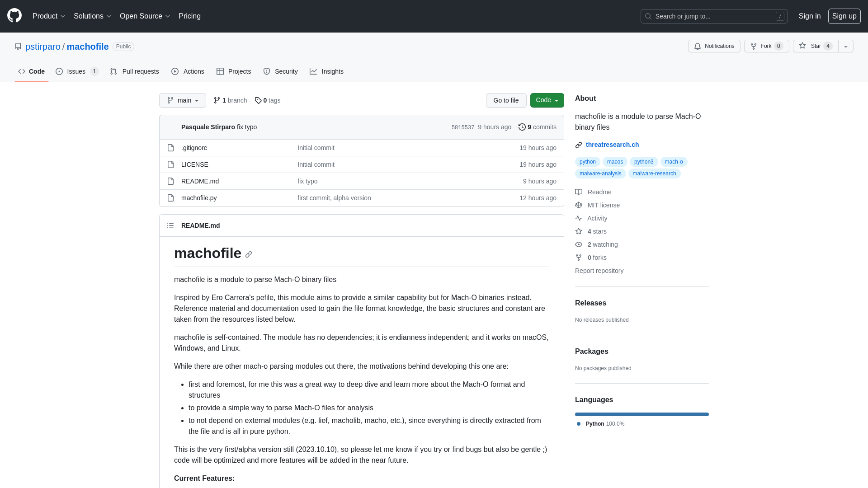This screenshot has width=868, height=488.
Task: Click the link icon beside threatresearch.ch
Action: click(579, 145)
